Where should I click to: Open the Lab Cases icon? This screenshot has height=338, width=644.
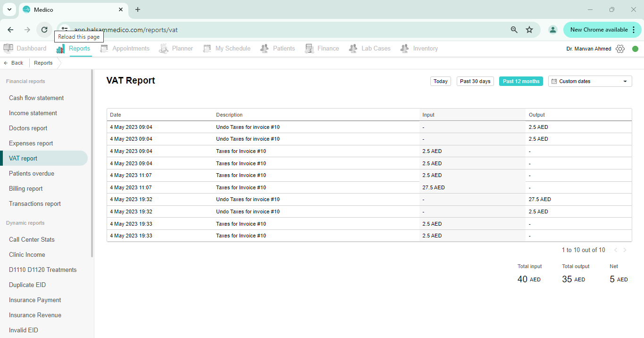point(353,48)
